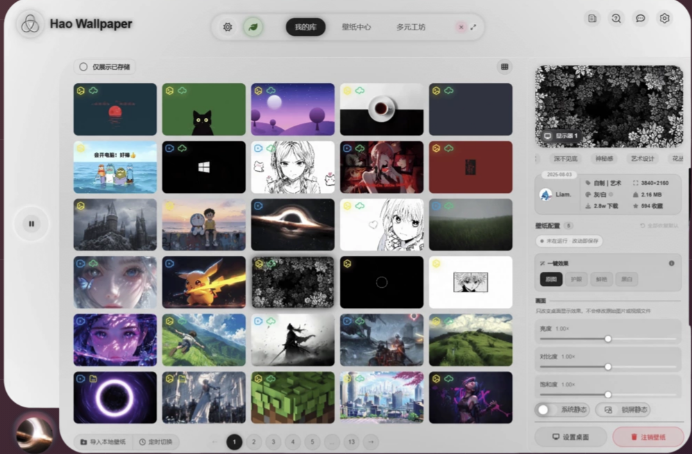Select the Pikachu wallpaper thumbnail
The height and width of the screenshot is (454, 692).
pos(203,282)
